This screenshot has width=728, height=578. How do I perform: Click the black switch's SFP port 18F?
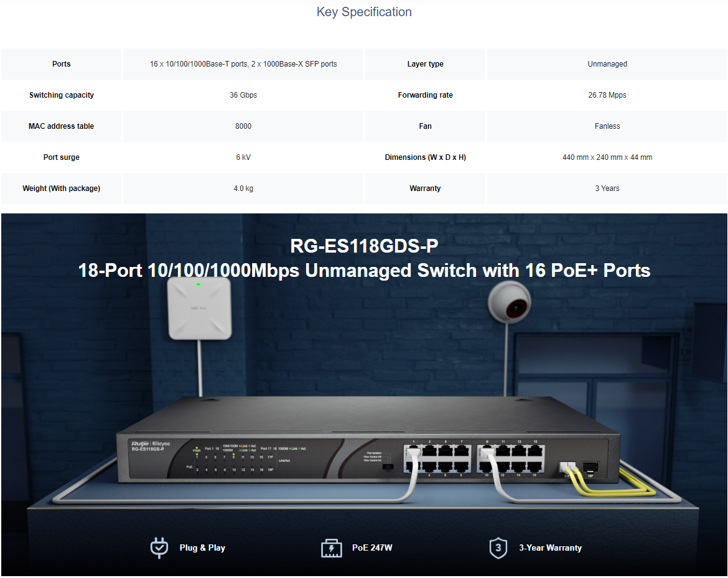coord(590,467)
